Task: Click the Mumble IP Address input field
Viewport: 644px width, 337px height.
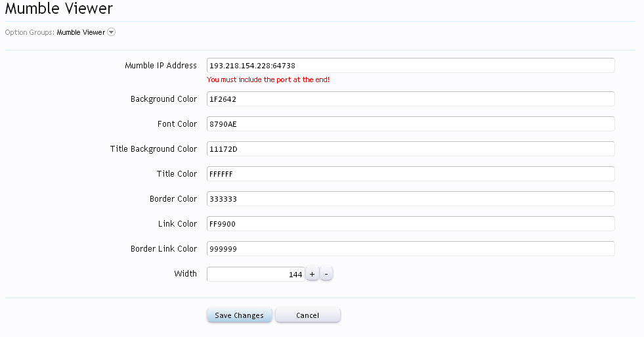Action: [x=411, y=65]
